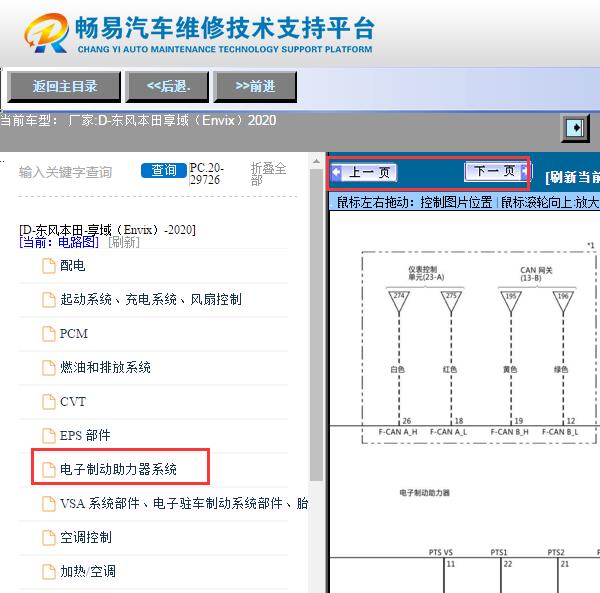Click connector terminal 195 triangle
The height and width of the screenshot is (593, 600).
pyautogui.click(x=511, y=301)
